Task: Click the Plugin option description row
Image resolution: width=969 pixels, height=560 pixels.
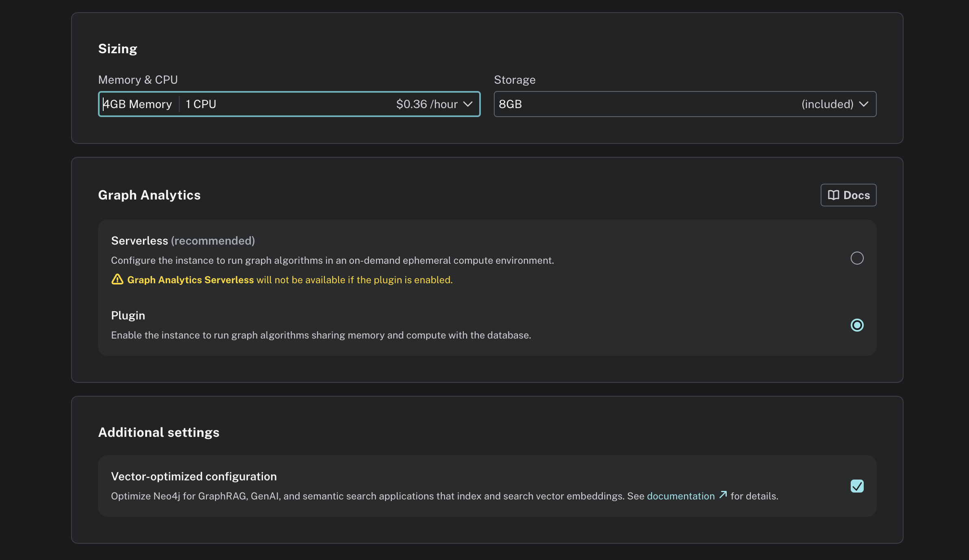Action: (x=321, y=335)
